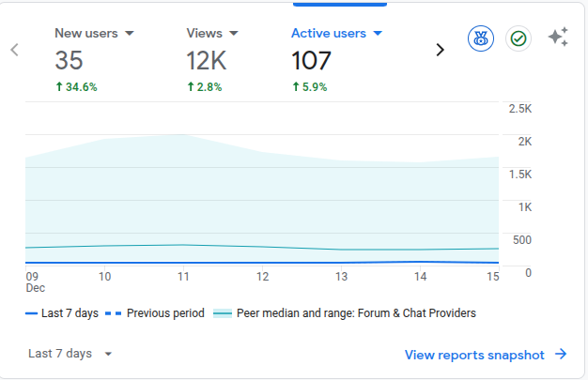Viewport: 588px width, 380px height.
Task: Open the View reports snapshot link
Action: pyautogui.click(x=474, y=354)
